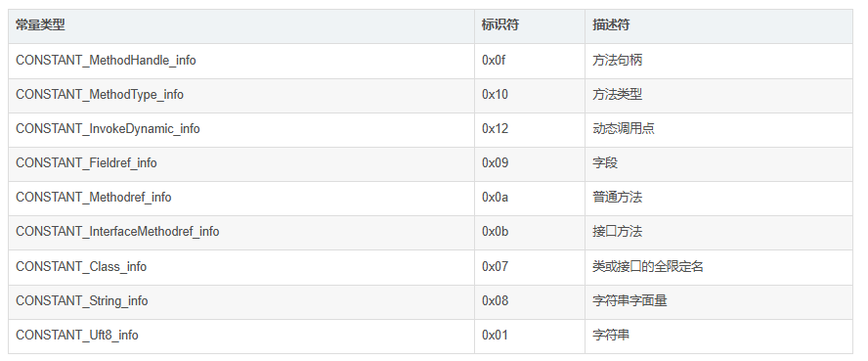Select the CONSTANT_MethodHandle_info cell
Screen dimensions: 868x361
241,61
